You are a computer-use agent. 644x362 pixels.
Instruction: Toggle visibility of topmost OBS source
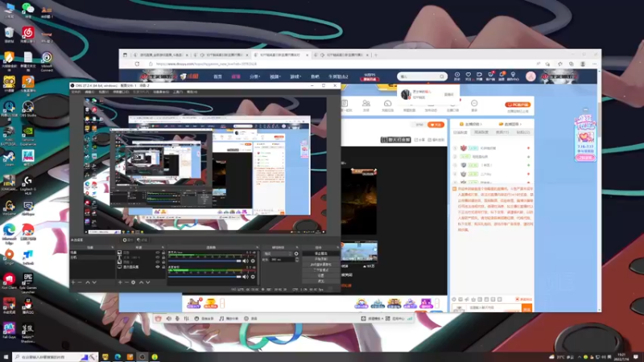coord(158,253)
